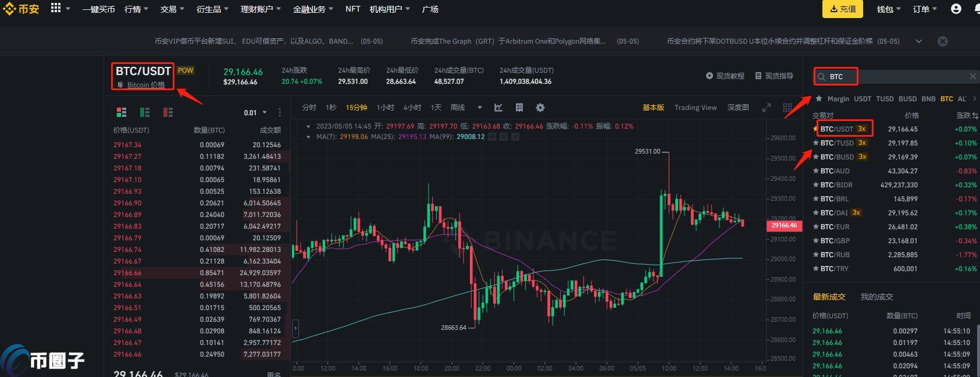Open the 衍生品 derivatives dropdown
This screenshot has height=377, width=980.
coord(212,9)
